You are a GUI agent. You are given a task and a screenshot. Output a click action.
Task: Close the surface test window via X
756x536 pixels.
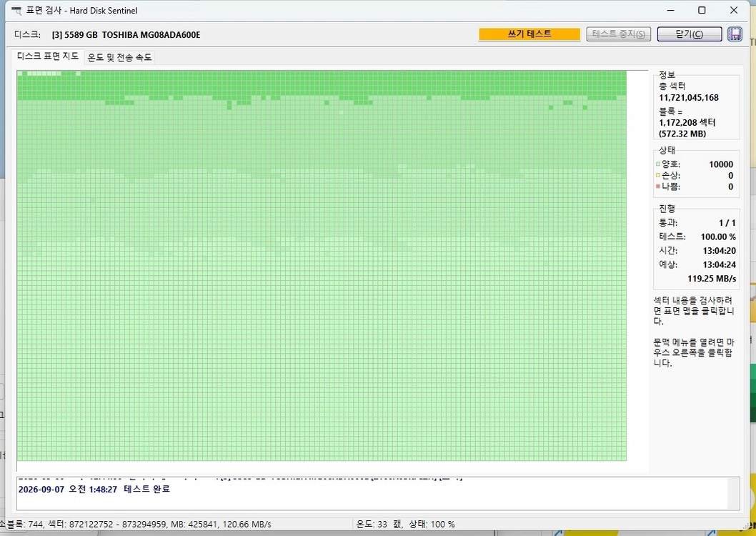(733, 10)
